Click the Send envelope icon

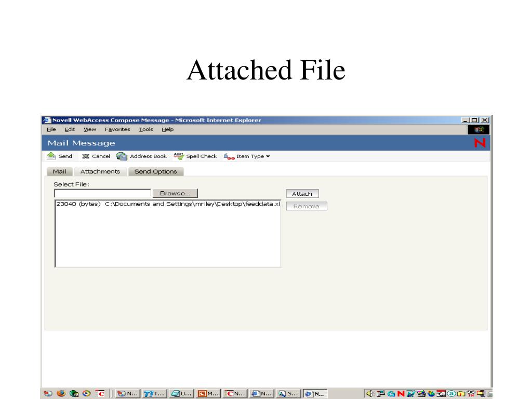(x=51, y=156)
